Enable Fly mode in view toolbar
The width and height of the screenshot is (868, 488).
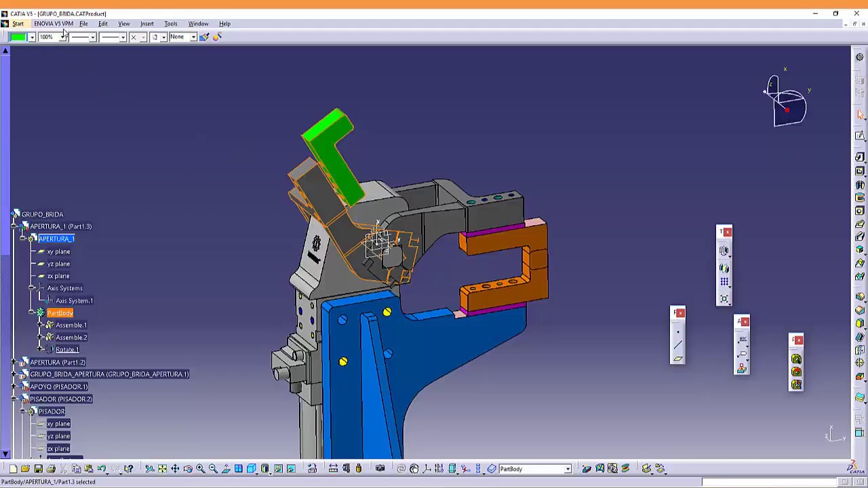tap(149, 468)
